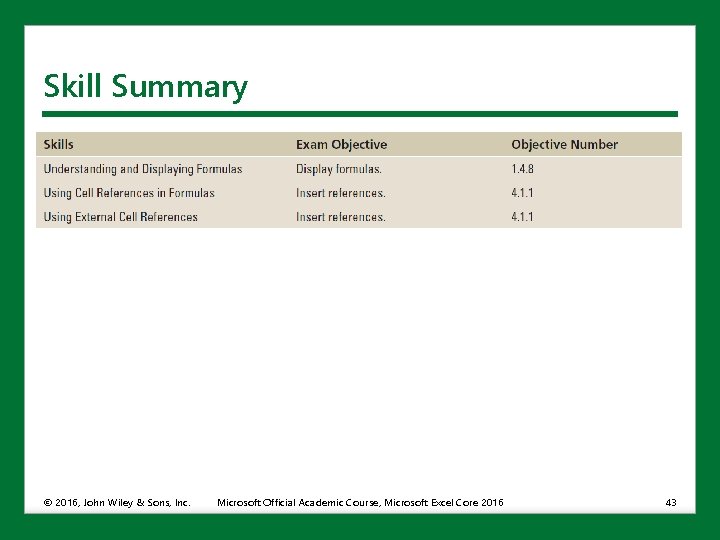
Task: Click Insert references in third row
Action: tap(340, 217)
